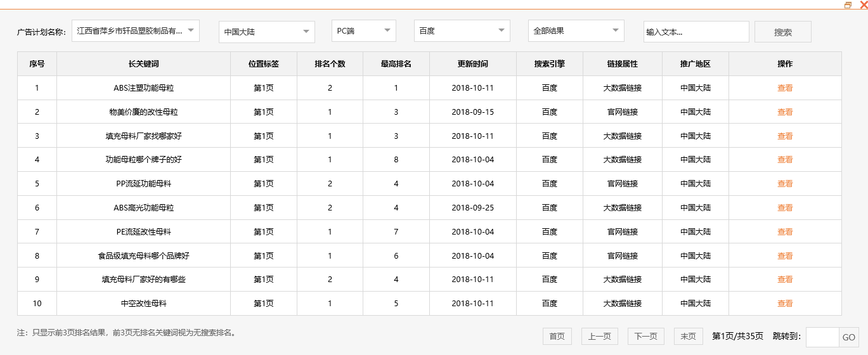
Task: Open 查看 for 填充母料厂家好的有哪些
Action: [x=785, y=280]
